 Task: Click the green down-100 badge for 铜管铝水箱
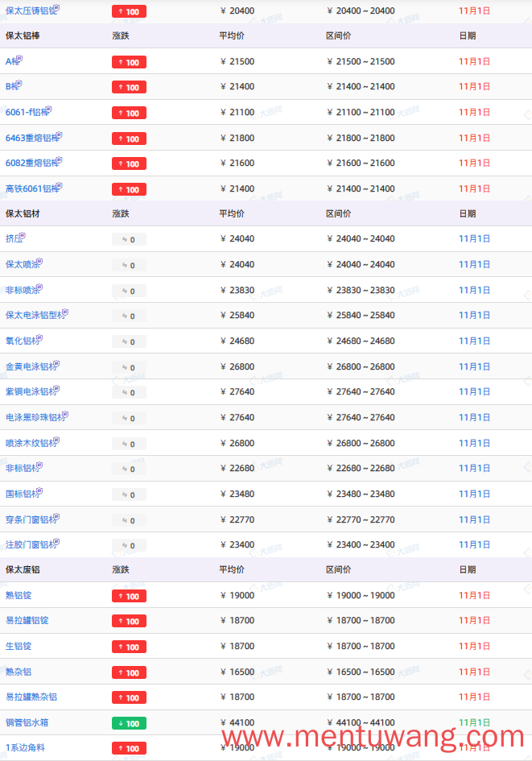129,724
